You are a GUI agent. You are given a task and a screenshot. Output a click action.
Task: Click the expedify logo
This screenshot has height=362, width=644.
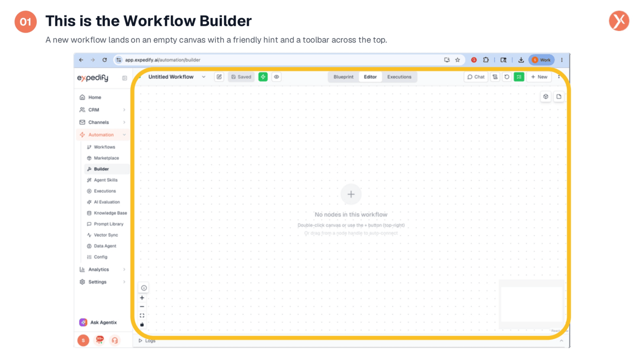[x=93, y=78]
